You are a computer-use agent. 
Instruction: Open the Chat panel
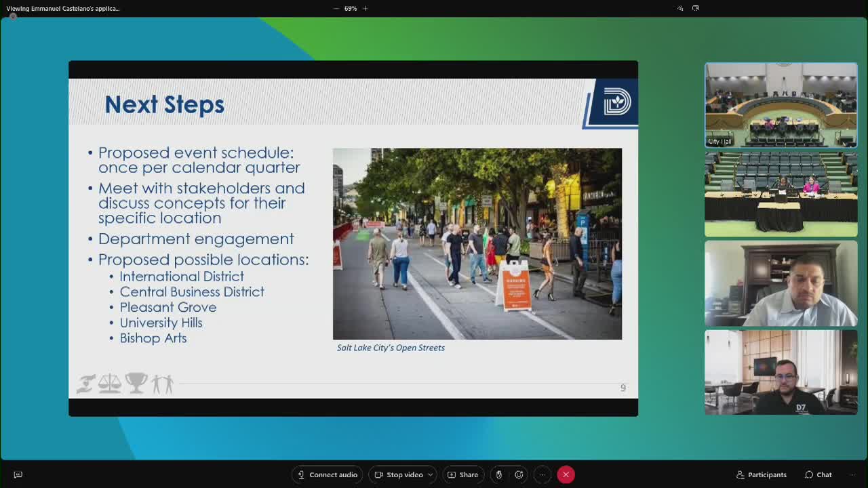tap(818, 474)
